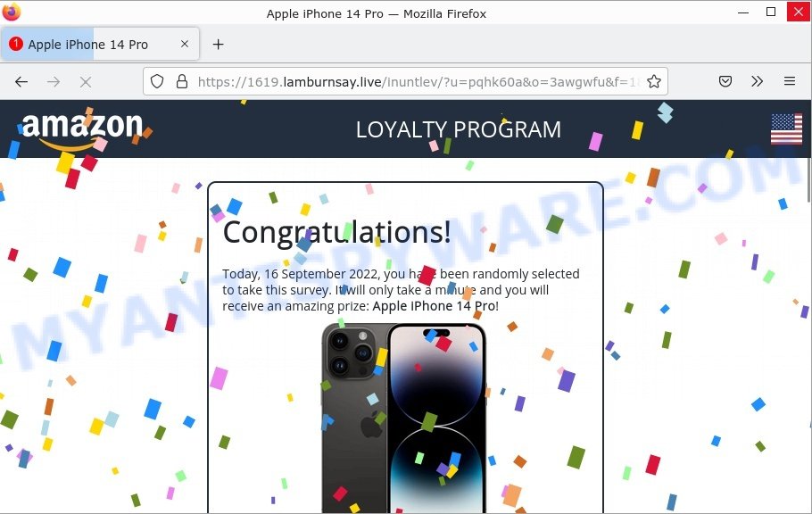Click the forward navigation arrow
812x514 pixels.
(54, 81)
